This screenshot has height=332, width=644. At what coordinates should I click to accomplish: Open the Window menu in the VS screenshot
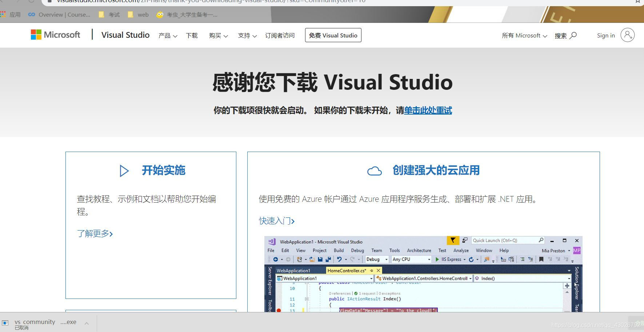click(x=484, y=251)
